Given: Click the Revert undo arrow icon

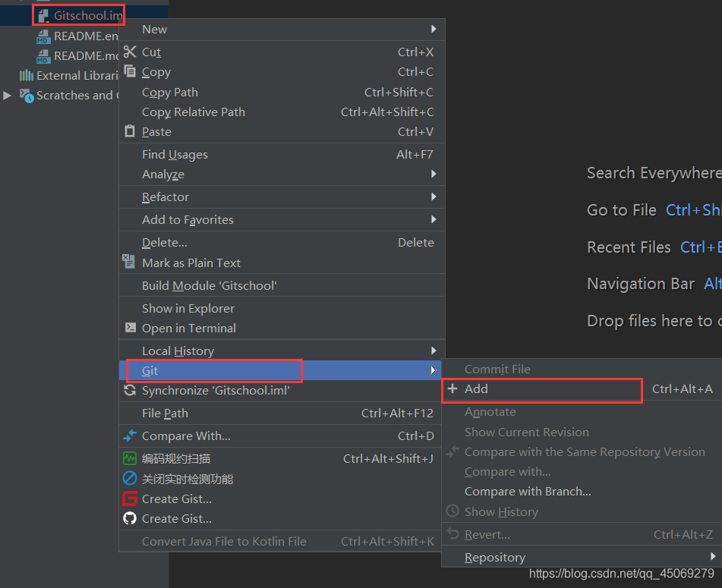Looking at the screenshot, I should (x=453, y=533).
